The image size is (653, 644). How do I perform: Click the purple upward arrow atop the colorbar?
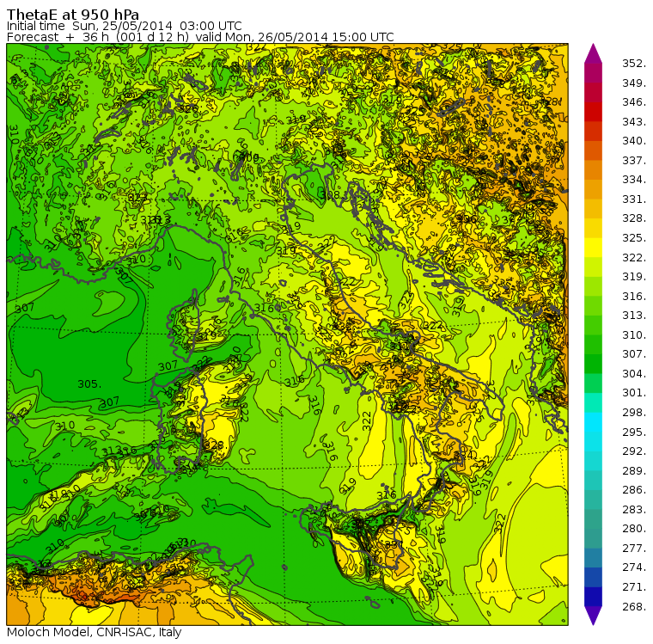593,53
